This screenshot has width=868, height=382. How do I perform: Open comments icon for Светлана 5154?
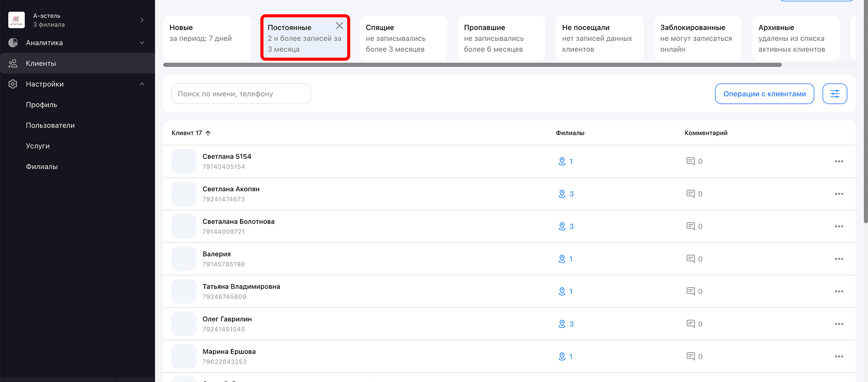pos(690,161)
